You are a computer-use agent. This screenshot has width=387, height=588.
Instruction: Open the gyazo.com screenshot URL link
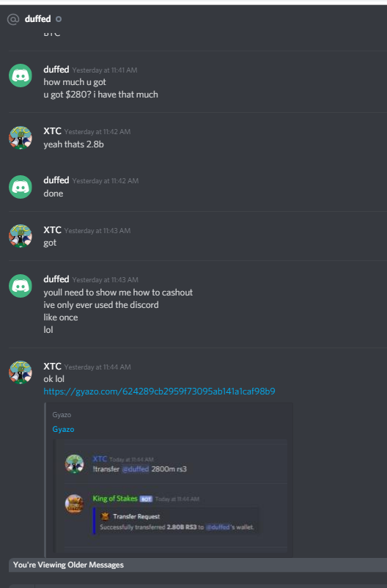coord(159,392)
